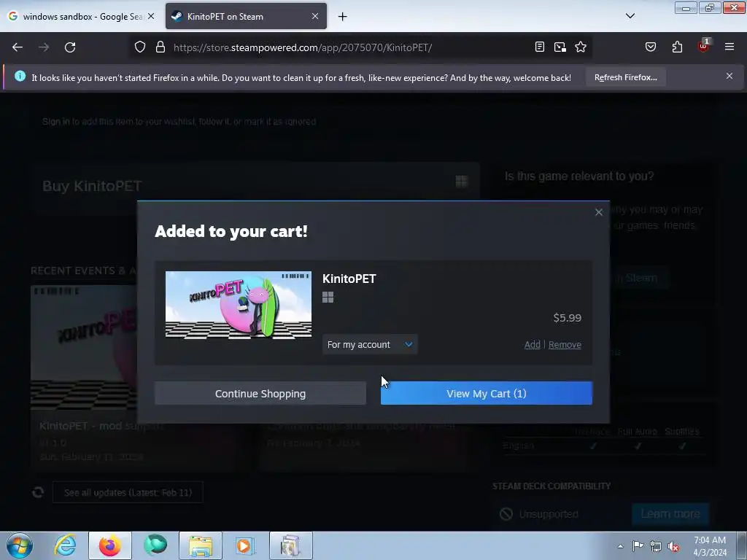Viewport: 747px width, 560px height.
Task: Reload the page with the refresh icon
Action: click(x=70, y=47)
